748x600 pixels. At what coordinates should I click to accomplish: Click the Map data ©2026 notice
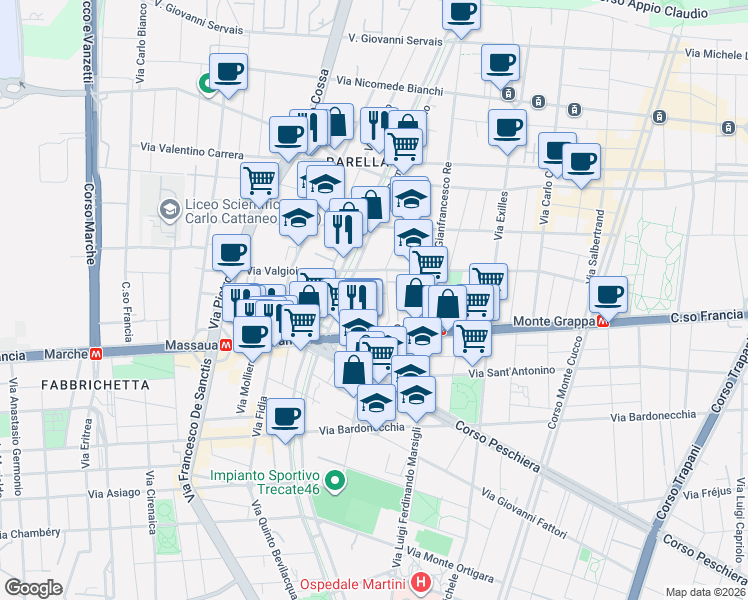point(706,592)
